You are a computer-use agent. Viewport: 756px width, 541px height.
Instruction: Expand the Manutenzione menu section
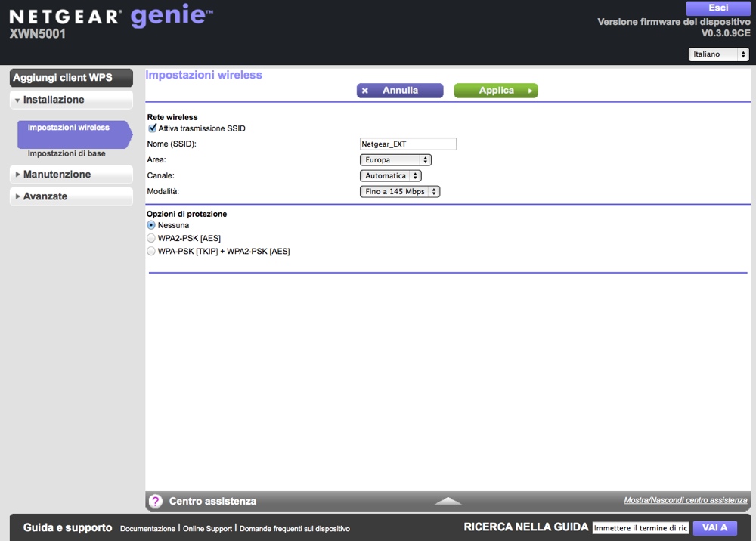coord(71,175)
